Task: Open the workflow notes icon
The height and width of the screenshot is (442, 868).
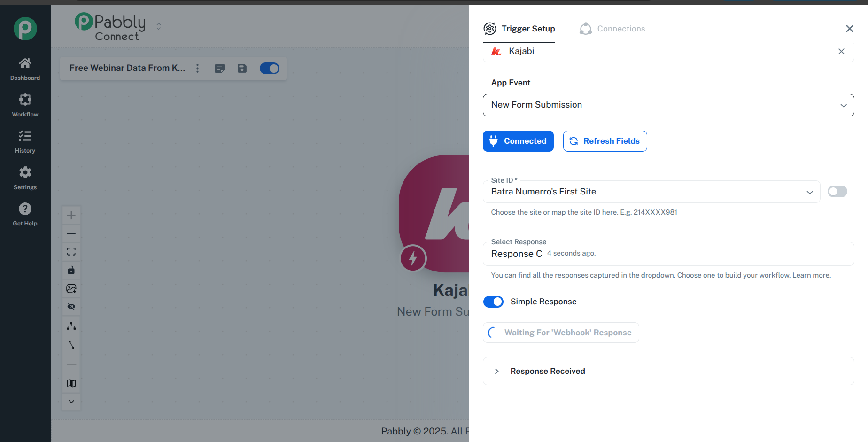Action: point(219,69)
